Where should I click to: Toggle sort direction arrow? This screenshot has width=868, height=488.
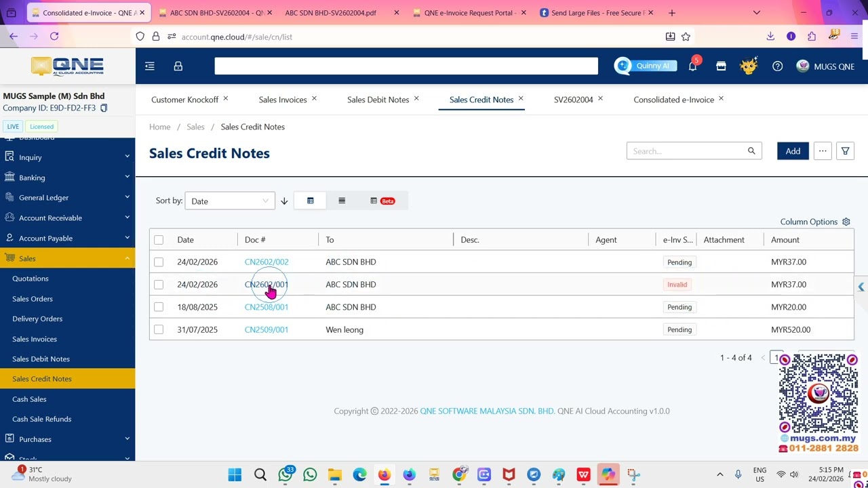point(284,201)
